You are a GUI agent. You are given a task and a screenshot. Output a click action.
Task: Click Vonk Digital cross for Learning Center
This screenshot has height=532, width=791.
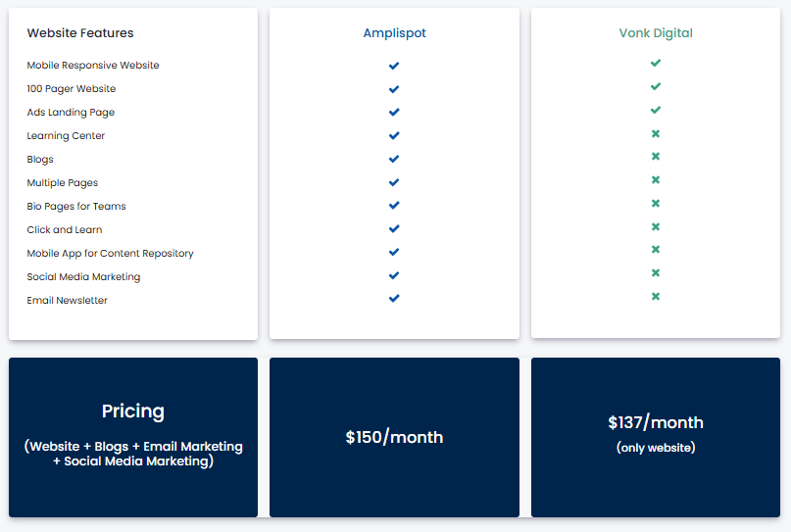pos(656,133)
